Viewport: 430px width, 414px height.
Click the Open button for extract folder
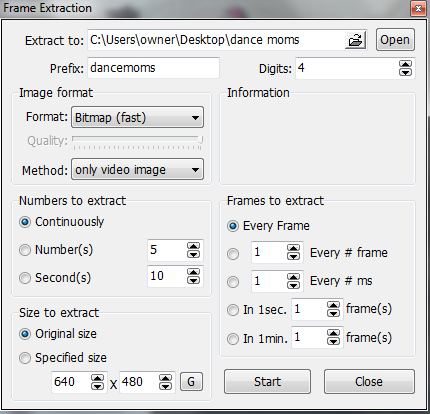395,40
